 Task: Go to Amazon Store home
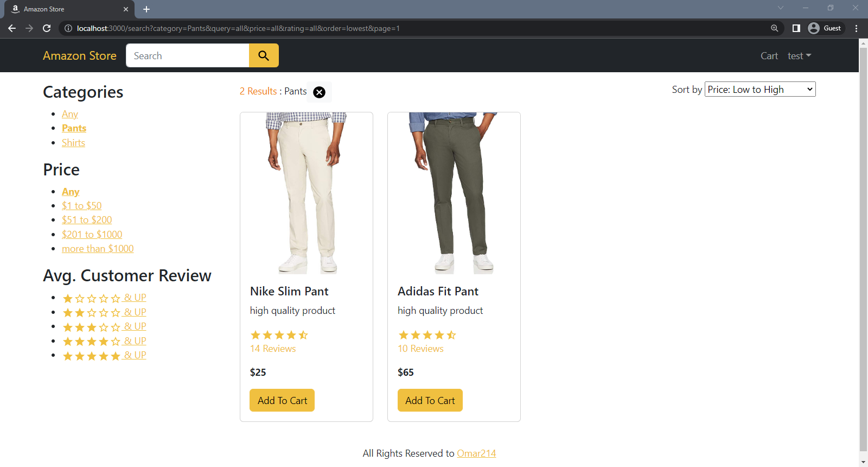80,56
